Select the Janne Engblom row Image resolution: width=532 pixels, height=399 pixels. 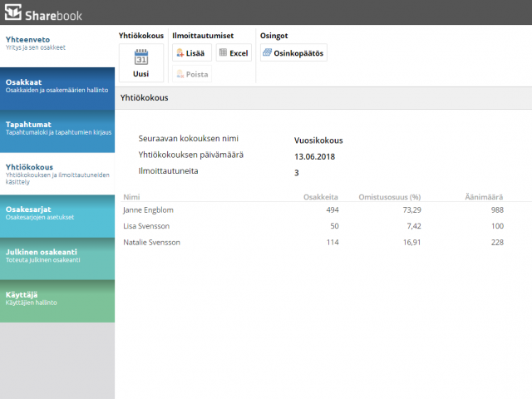[326, 210]
